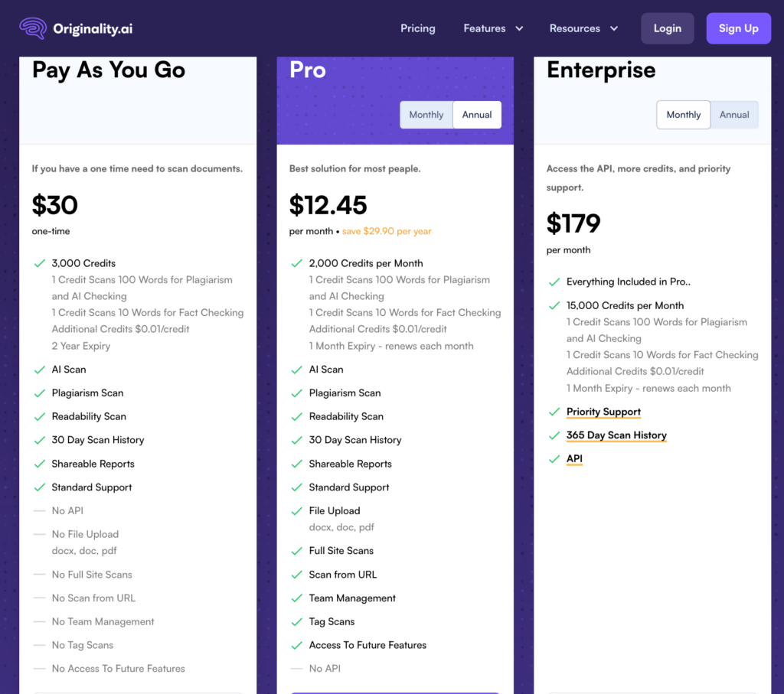Expand the Resources dropdown chevron
This screenshot has width=784, height=694.
click(614, 29)
